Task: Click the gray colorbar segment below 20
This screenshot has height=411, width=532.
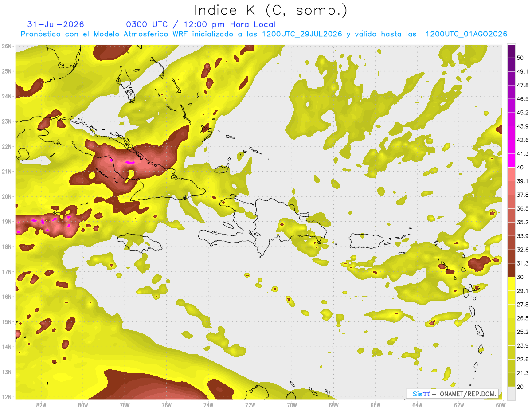Action: [x=511, y=393]
